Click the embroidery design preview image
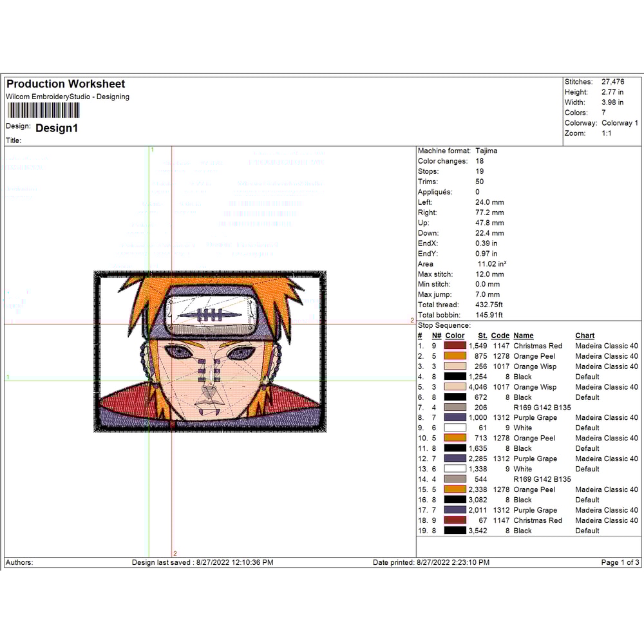The width and height of the screenshot is (644, 644). click(209, 351)
